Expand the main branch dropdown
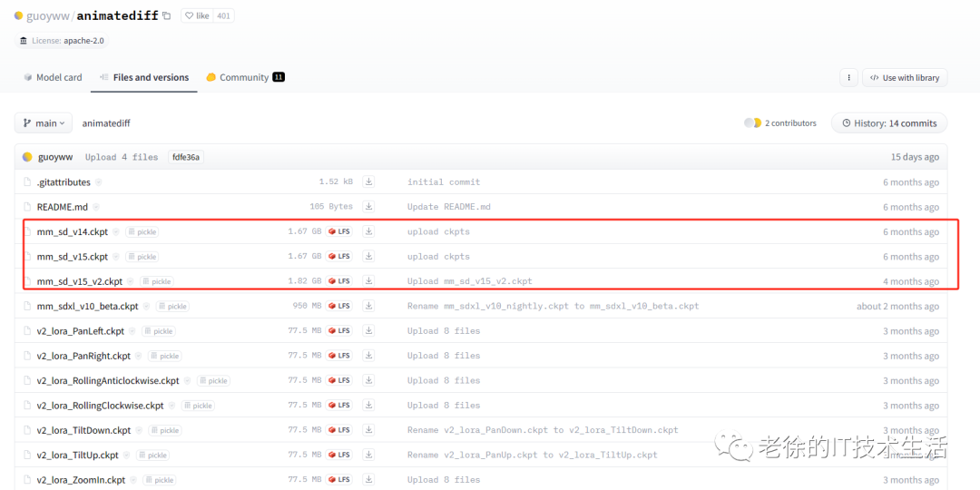The width and height of the screenshot is (980, 490). coord(44,123)
